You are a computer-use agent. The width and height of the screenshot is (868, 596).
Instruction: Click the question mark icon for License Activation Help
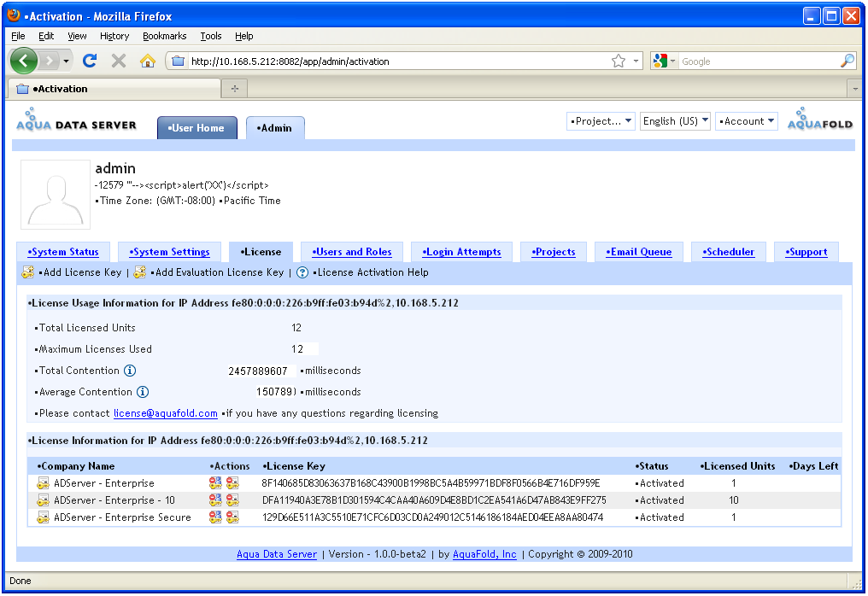pos(302,272)
